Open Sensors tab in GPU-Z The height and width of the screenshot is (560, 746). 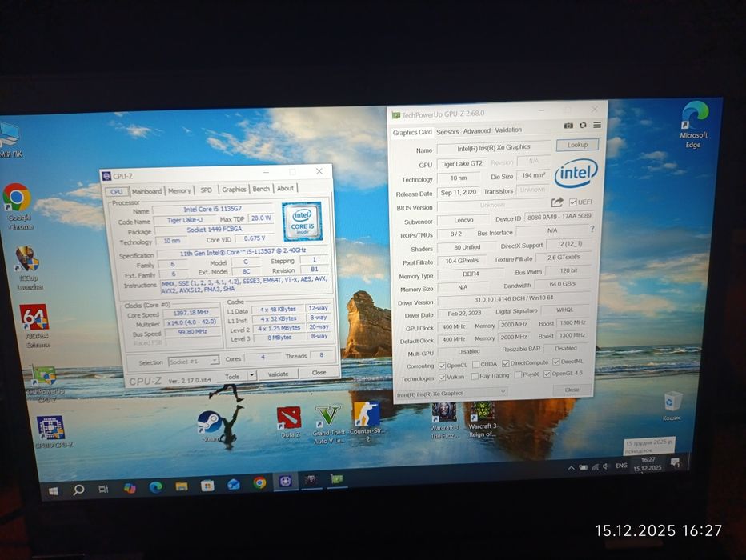click(x=447, y=132)
